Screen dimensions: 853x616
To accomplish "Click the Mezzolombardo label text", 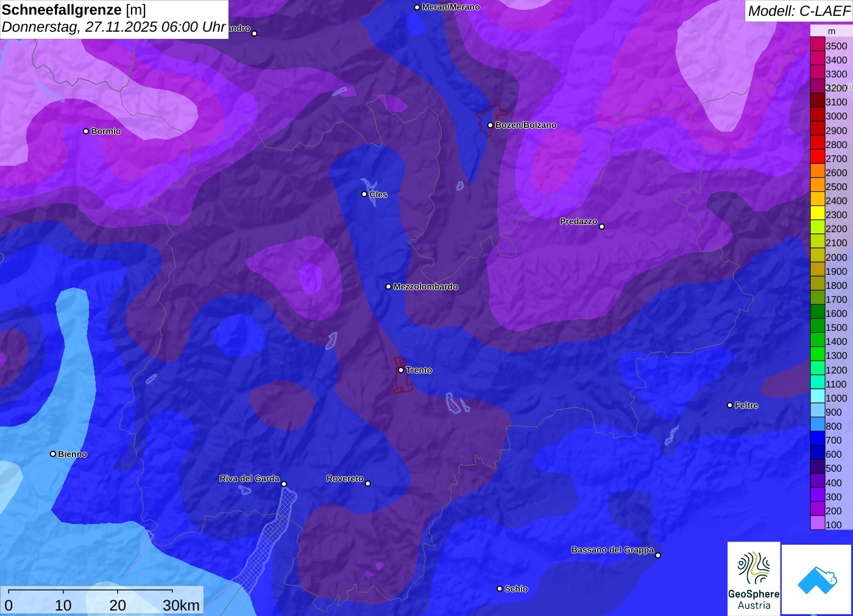I will point(426,286).
